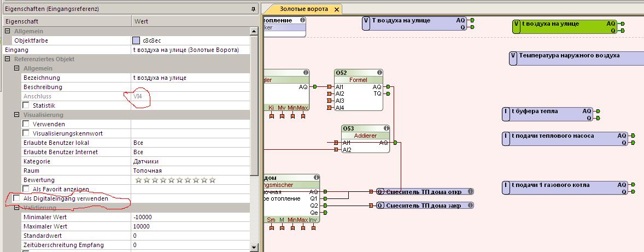Collapse the top Allgemein property group
Screen dimensions: 644x252
click(8, 31)
